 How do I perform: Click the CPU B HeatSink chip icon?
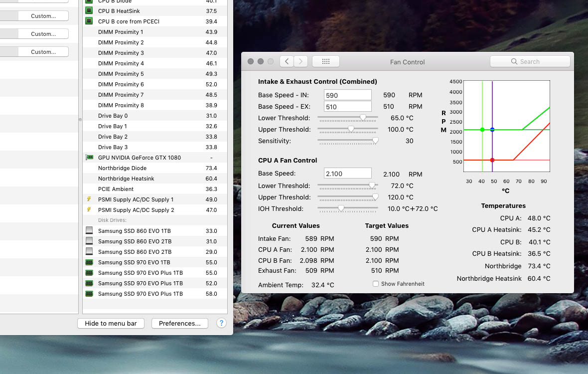(89, 10)
